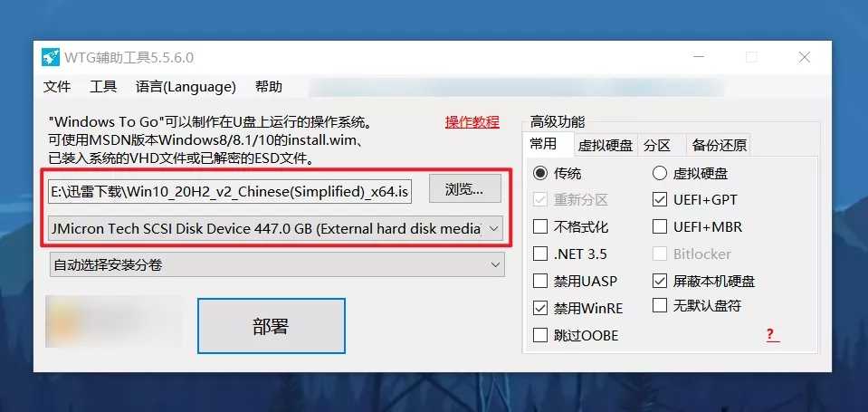Enable the .NET 3.5 checkbox
868x412 pixels.
coord(539,254)
